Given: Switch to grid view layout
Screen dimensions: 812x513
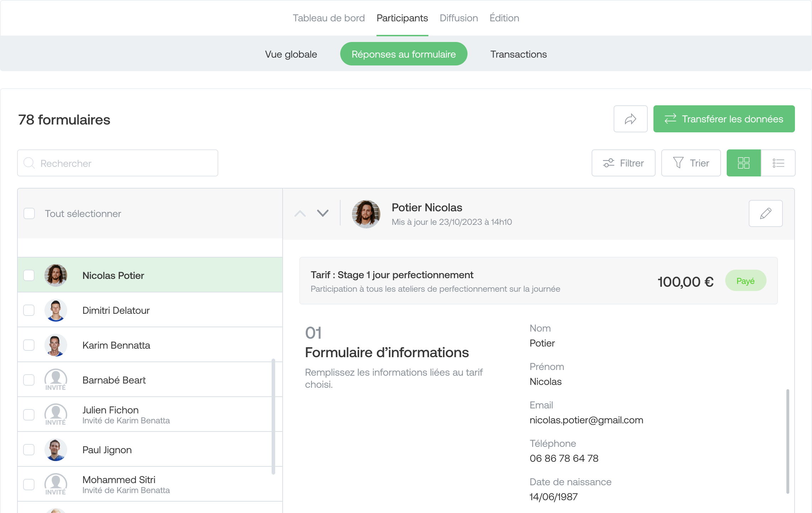Looking at the screenshot, I should point(743,163).
